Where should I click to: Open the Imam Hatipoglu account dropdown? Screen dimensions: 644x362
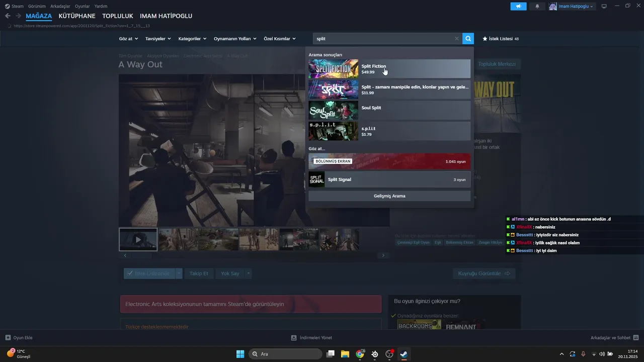(x=572, y=6)
